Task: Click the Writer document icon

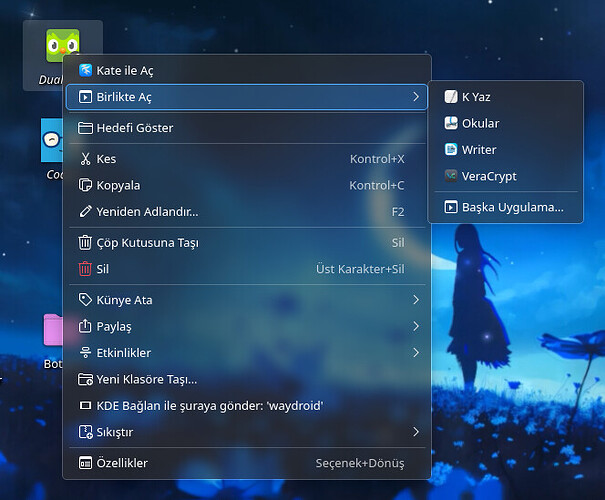Action: click(x=451, y=150)
